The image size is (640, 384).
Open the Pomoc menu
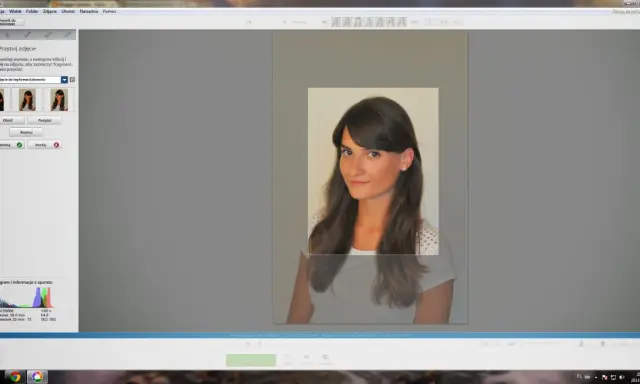(109, 11)
